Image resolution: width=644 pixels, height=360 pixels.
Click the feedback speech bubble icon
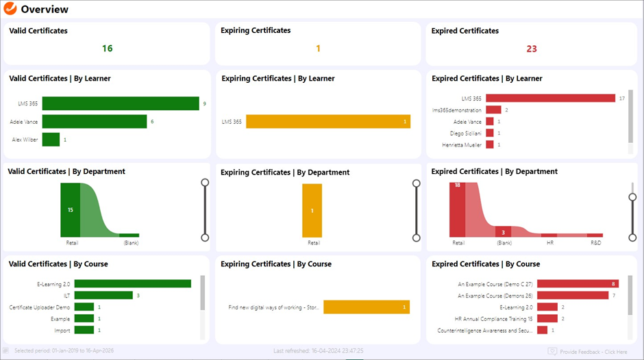tap(552, 351)
